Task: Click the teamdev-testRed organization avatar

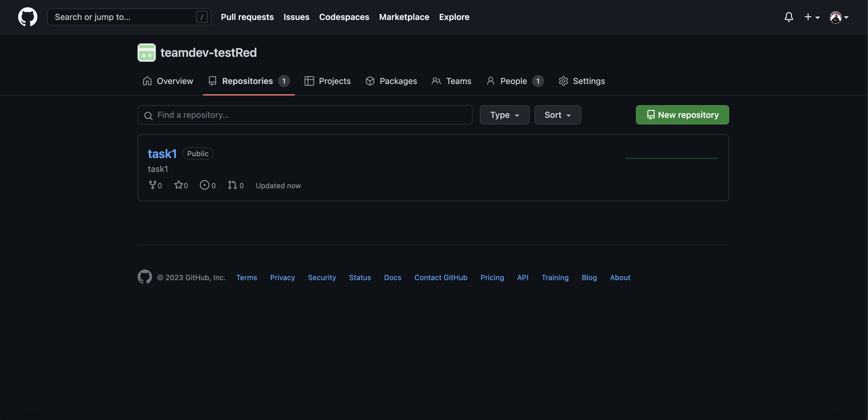Action: (x=146, y=52)
